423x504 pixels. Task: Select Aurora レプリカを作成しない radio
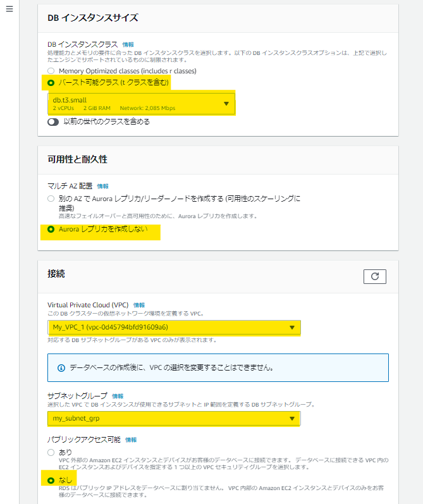(x=51, y=229)
